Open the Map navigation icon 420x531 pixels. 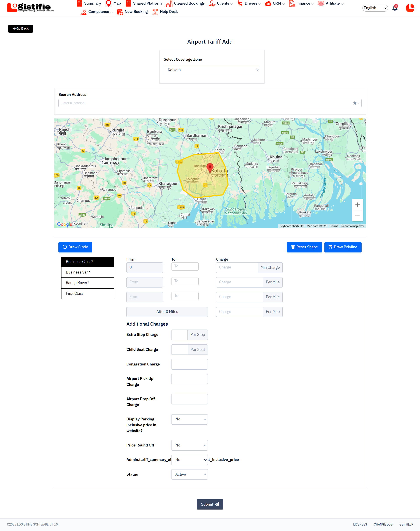[x=108, y=4]
